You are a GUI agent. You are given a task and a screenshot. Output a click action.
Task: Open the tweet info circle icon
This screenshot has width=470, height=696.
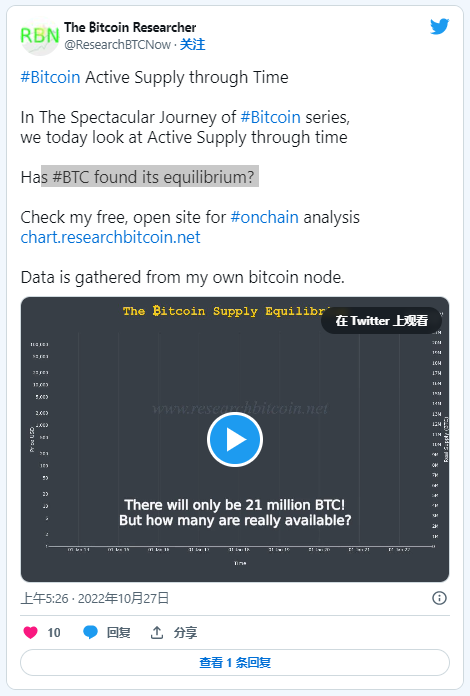[439, 598]
